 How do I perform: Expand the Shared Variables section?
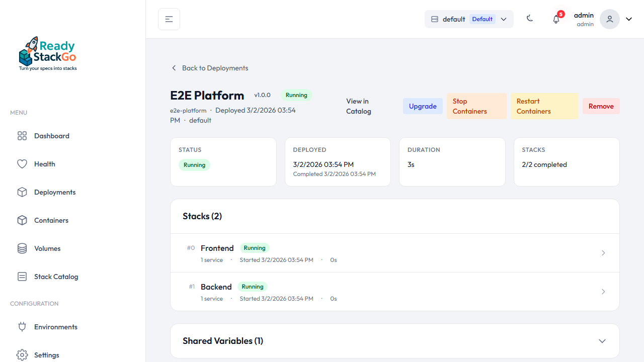(x=602, y=341)
